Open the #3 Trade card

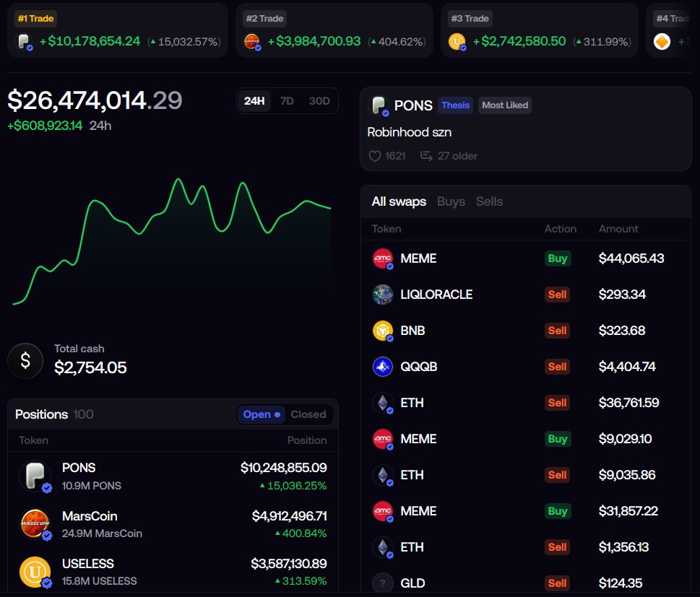(x=540, y=30)
